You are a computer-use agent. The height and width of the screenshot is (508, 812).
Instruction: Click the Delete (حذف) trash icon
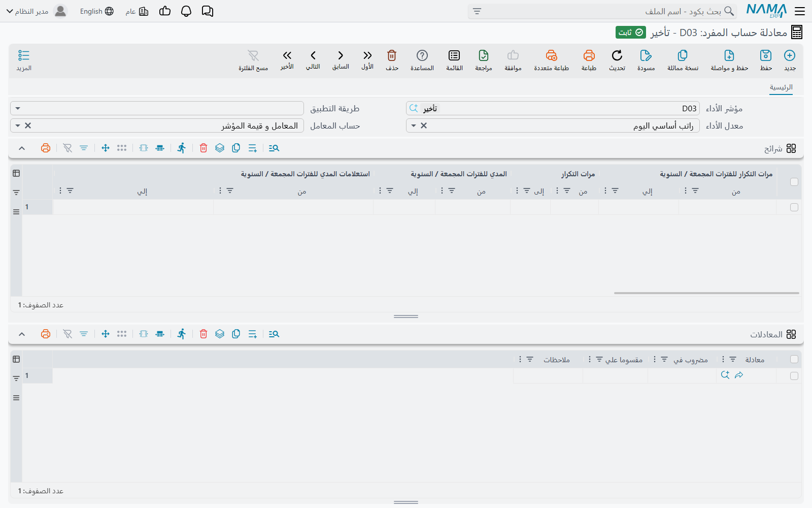point(392,55)
